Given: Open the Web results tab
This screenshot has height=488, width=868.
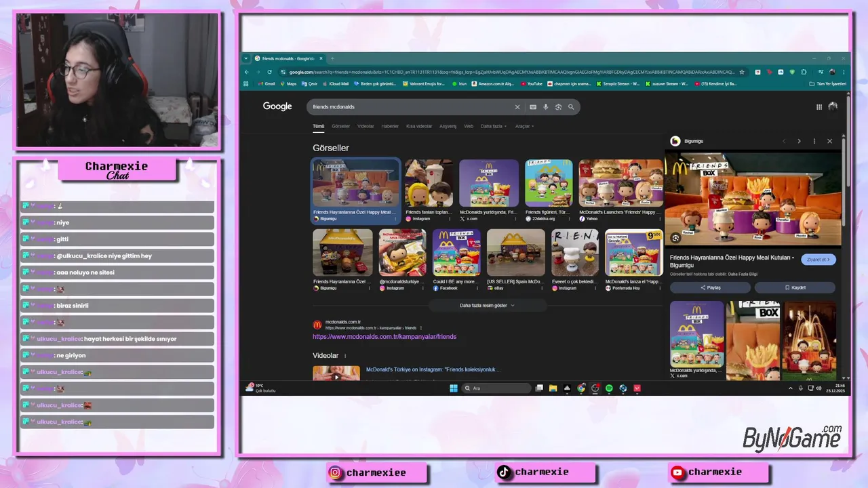Looking at the screenshot, I should (469, 126).
